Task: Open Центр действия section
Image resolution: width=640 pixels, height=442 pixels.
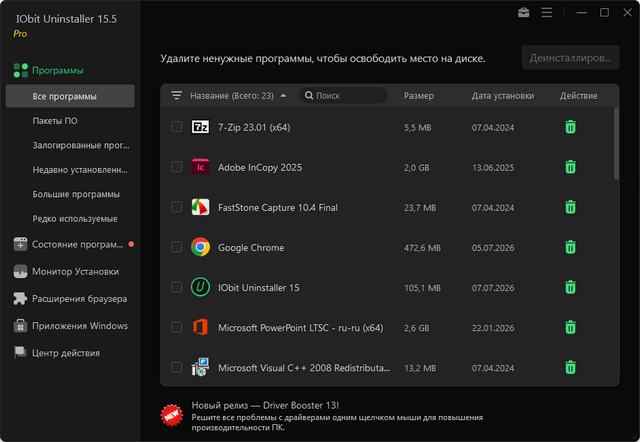Action: pyautogui.click(x=66, y=353)
